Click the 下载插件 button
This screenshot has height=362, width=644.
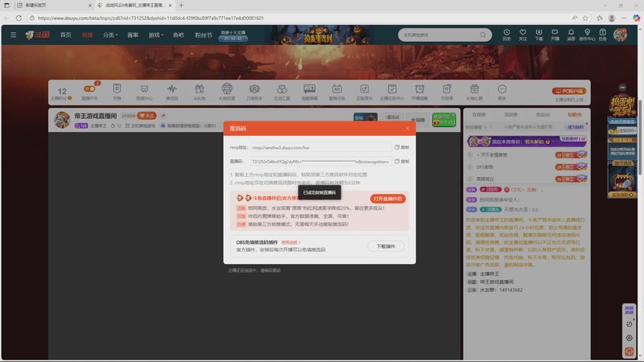386,246
